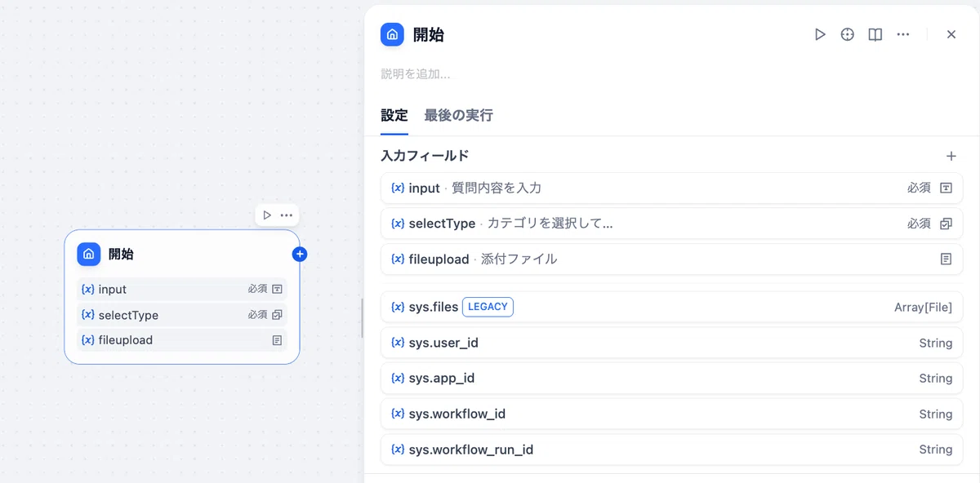Viewport: 980px width, 483px height.
Task: Open the more options ellipsis in panel header
Action: 902,34
